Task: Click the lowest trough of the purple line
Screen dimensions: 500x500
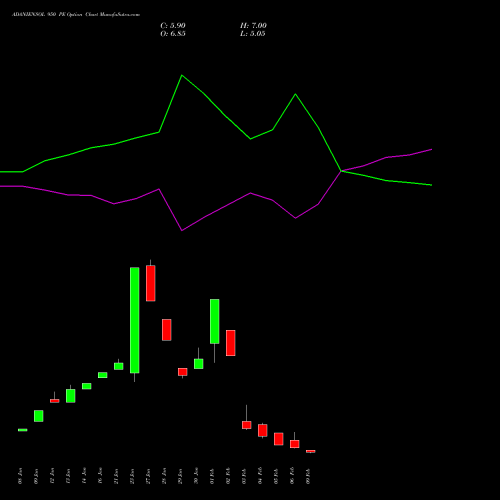Action: coord(182,230)
